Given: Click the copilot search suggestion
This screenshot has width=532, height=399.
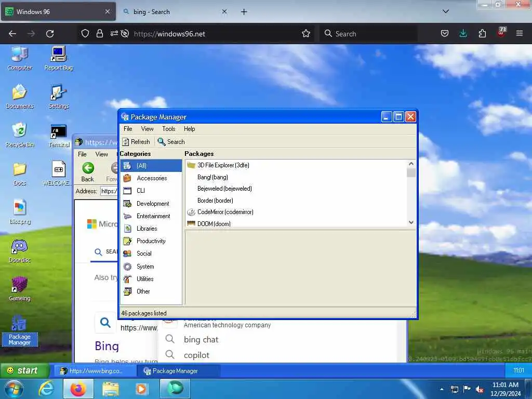Looking at the screenshot, I should coord(196,355).
